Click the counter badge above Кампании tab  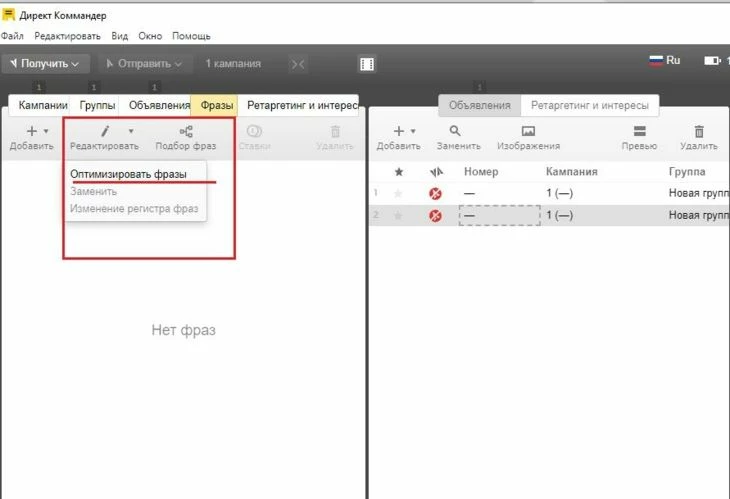coord(39,87)
